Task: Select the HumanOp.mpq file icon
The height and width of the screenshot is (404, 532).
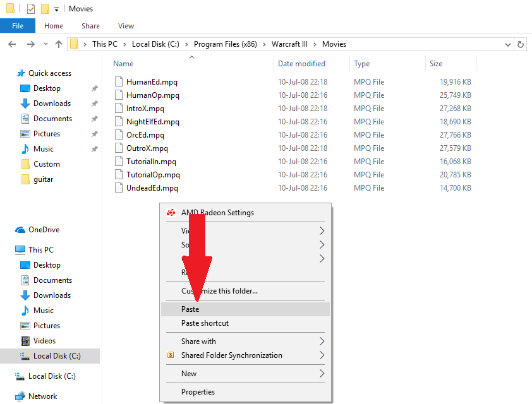Action: 119,95
